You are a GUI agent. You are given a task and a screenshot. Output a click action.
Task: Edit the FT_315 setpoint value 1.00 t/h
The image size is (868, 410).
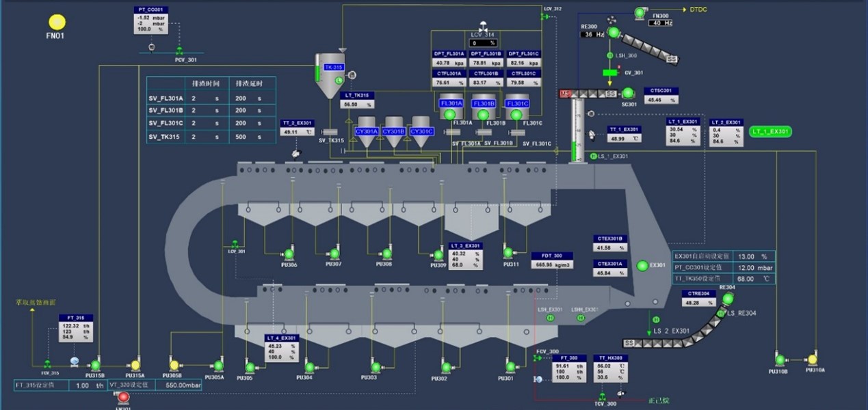click(87, 385)
